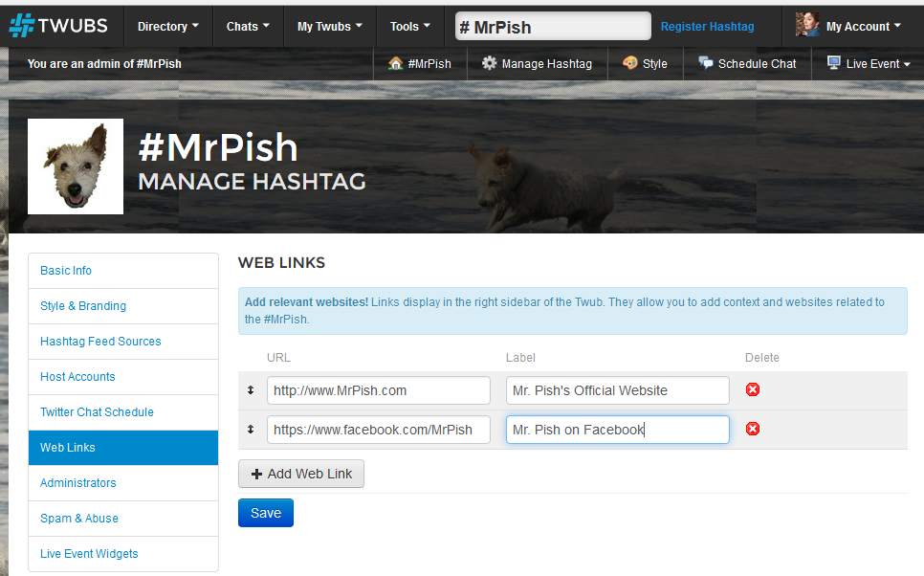Delete the MrPish.com web link
This screenshot has width=924, height=576.
click(x=753, y=389)
